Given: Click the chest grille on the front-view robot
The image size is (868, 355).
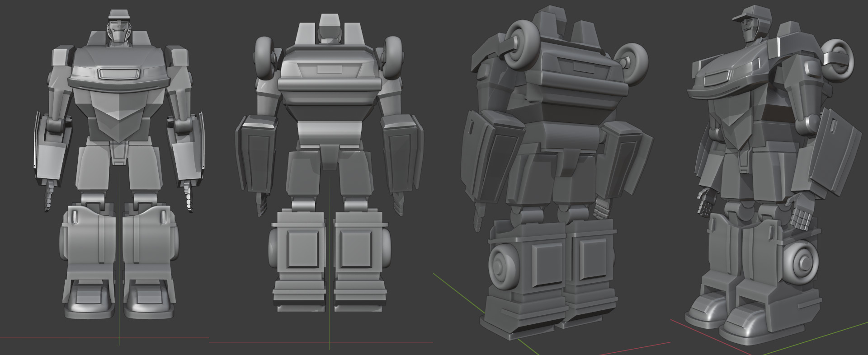Looking at the screenshot, I should (119, 73).
